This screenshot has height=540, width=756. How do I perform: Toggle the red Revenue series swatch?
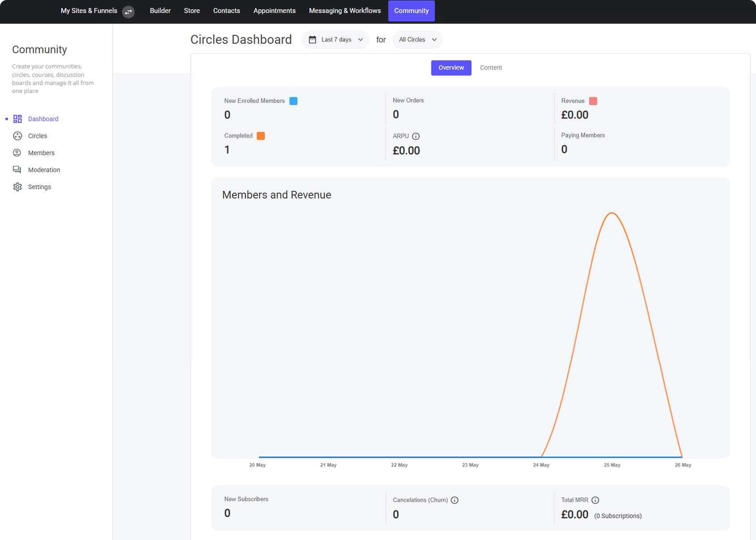[593, 101]
